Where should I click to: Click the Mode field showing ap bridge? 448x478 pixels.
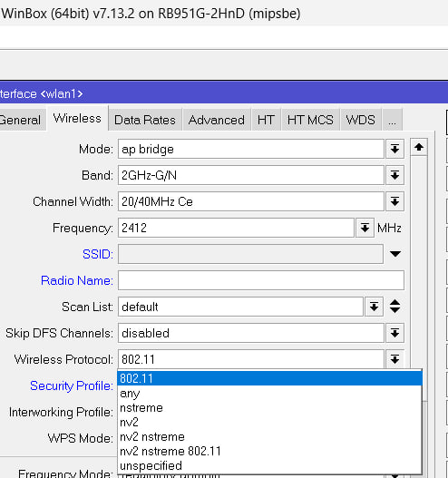(x=251, y=149)
